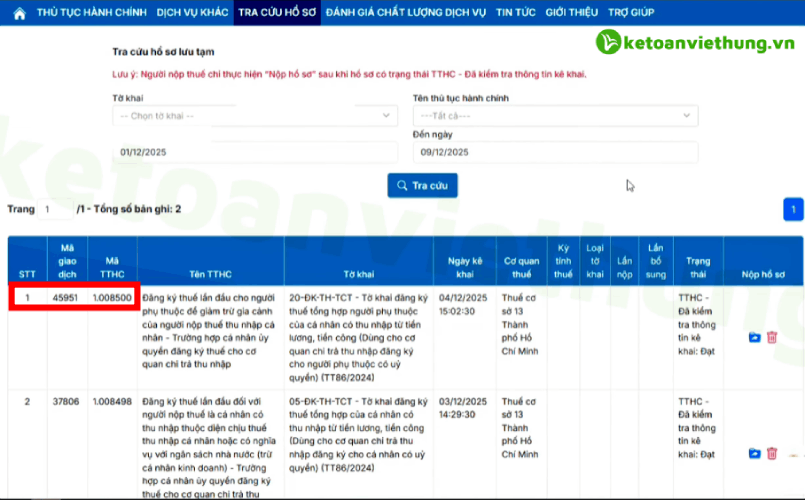The image size is (805, 500).
Task: Click the STT column header
Action: pos(27,261)
